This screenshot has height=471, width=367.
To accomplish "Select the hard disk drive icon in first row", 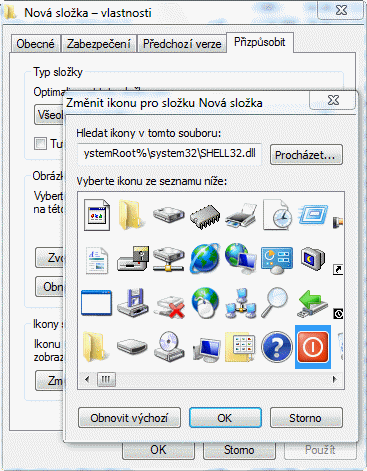I will click(169, 215).
